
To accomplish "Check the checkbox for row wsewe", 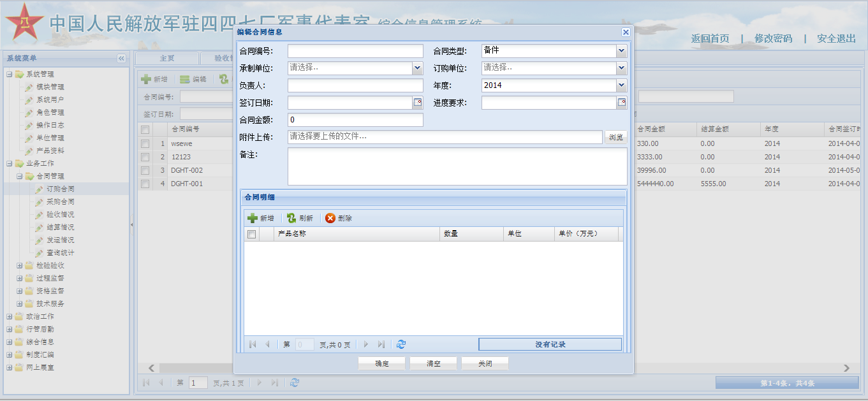I will [145, 143].
